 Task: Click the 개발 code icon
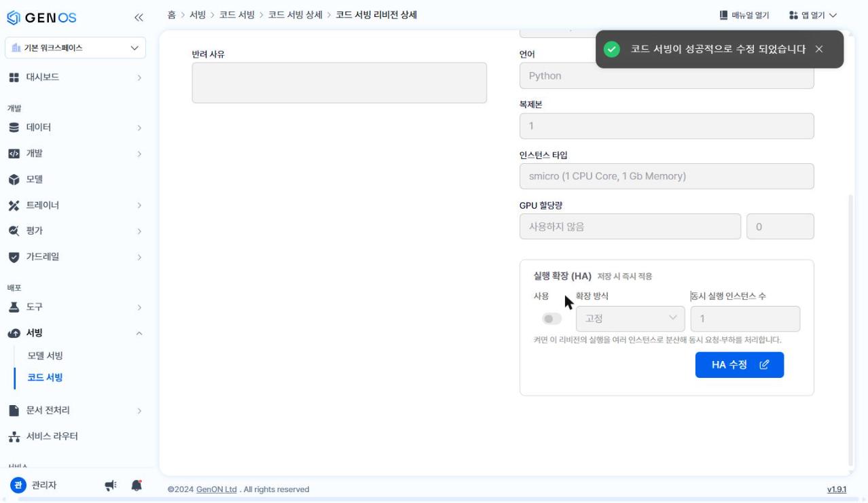[x=14, y=154]
